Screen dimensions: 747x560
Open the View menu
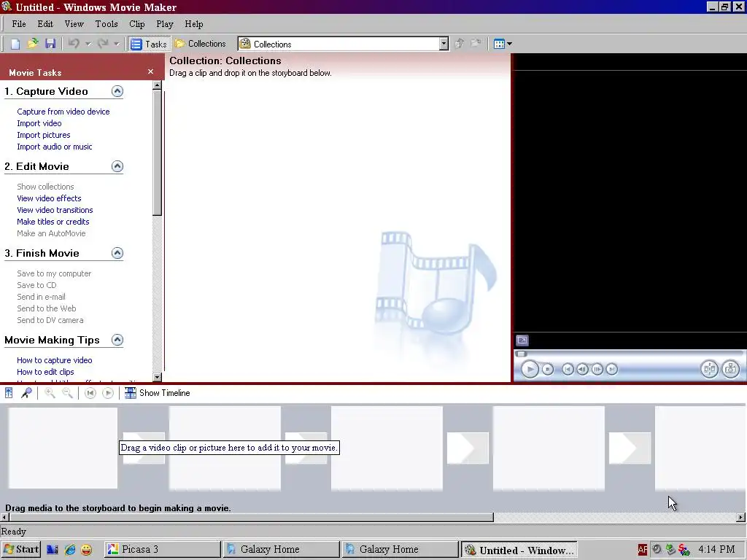click(74, 24)
